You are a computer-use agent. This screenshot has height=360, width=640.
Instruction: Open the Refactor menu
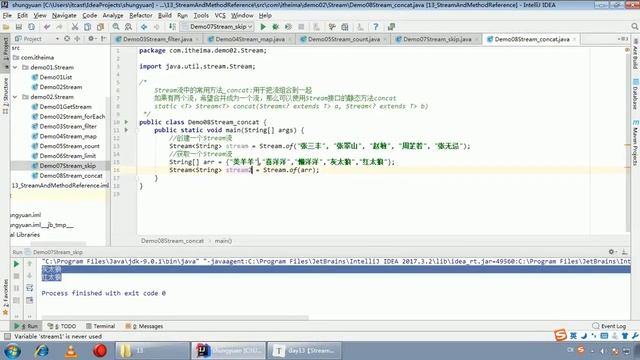coord(140,16)
